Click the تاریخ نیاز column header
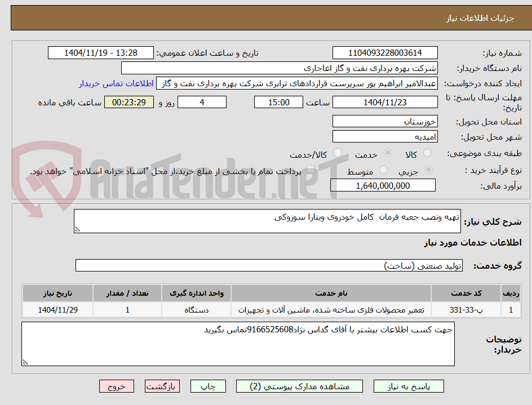Image resolution: width=532 pixels, height=405 pixels. point(57,293)
